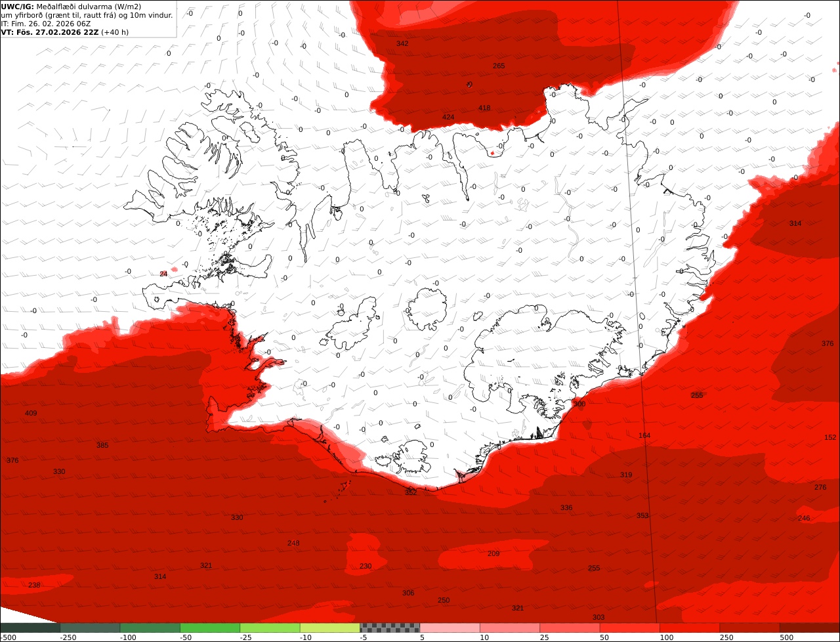Screen dimensions: 840x642
Task: Click the legend label -5
Action: (x=365, y=637)
